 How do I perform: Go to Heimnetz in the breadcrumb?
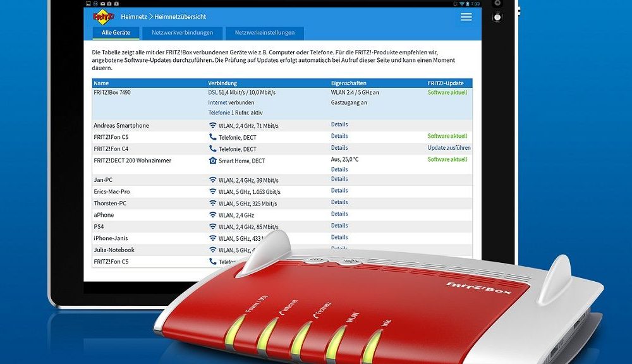pyautogui.click(x=133, y=17)
